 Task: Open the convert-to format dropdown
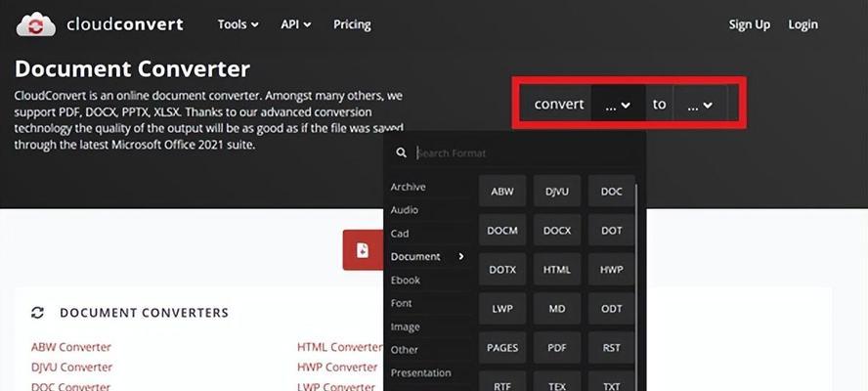[700, 105]
